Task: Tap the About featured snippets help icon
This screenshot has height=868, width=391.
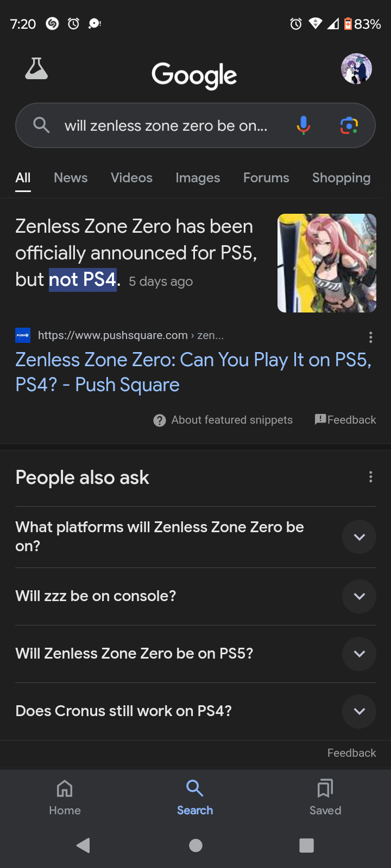Action: [x=160, y=420]
